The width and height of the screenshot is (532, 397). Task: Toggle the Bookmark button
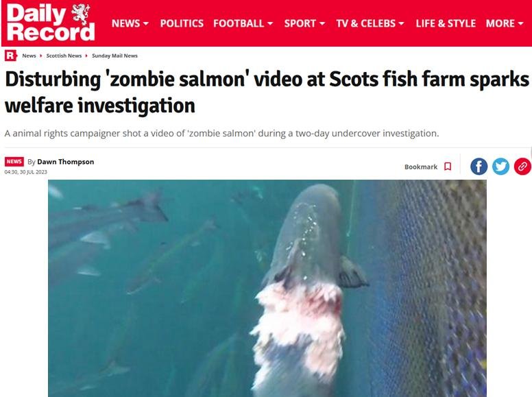pyautogui.click(x=428, y=167)
